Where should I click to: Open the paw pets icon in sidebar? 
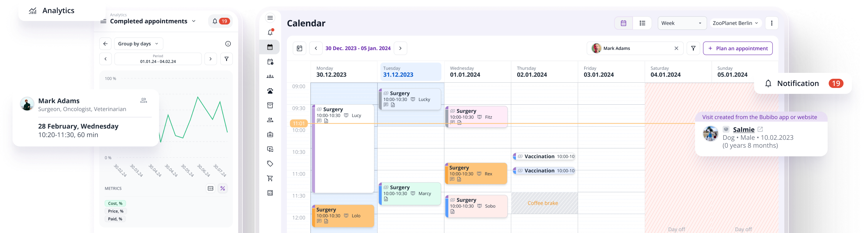tap(270, 91)
